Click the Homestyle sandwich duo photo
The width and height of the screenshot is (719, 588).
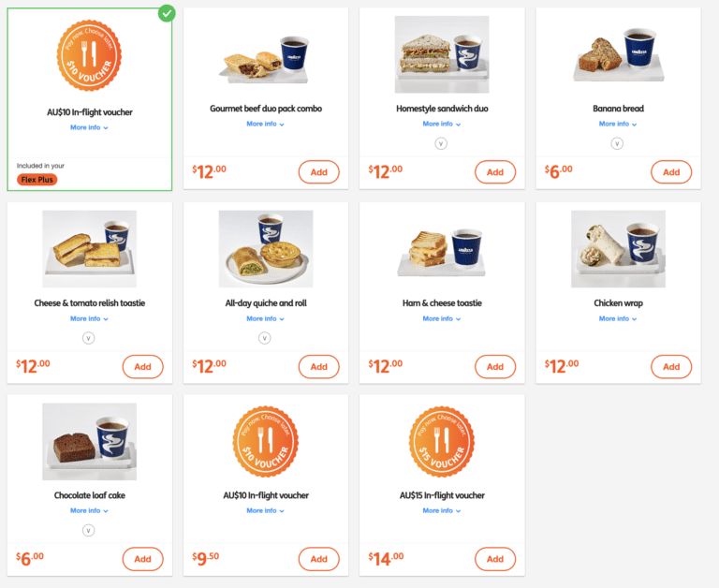442,53
